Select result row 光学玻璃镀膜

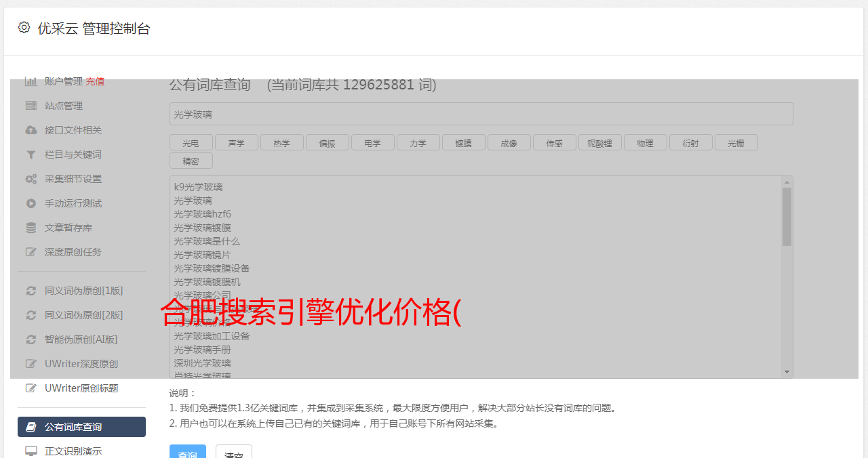(x=202, y=228)
